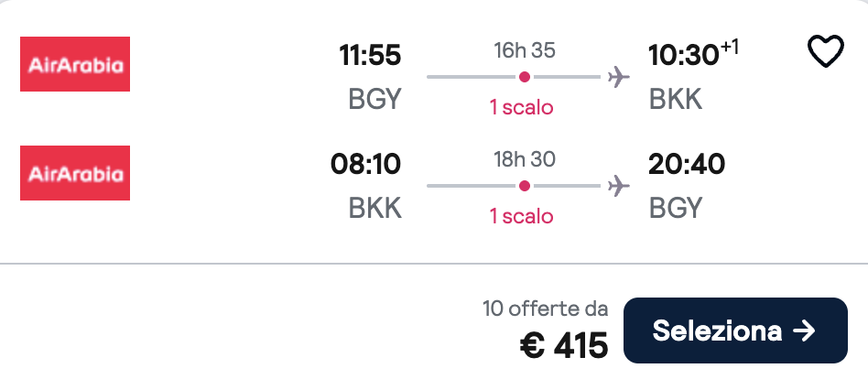Save this flight with the heart icon
The width and height of the screenshot is (868, 390).
point(825,52)
